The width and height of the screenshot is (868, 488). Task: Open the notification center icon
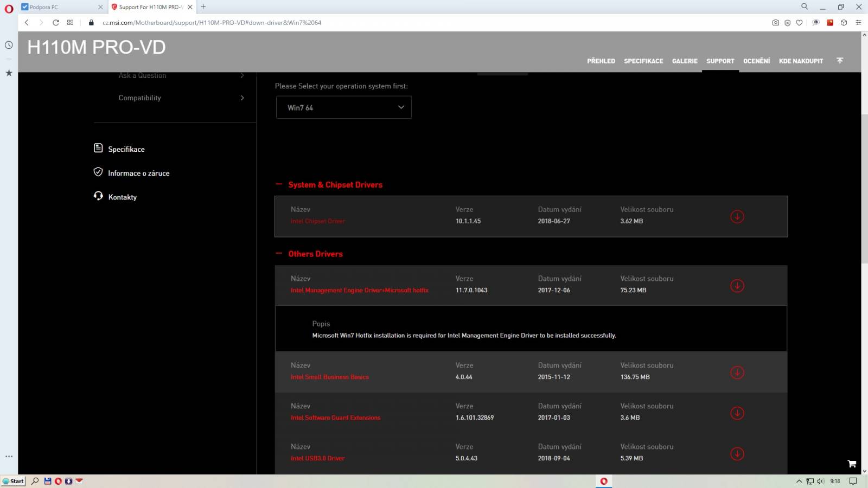(x=853, y=481)
